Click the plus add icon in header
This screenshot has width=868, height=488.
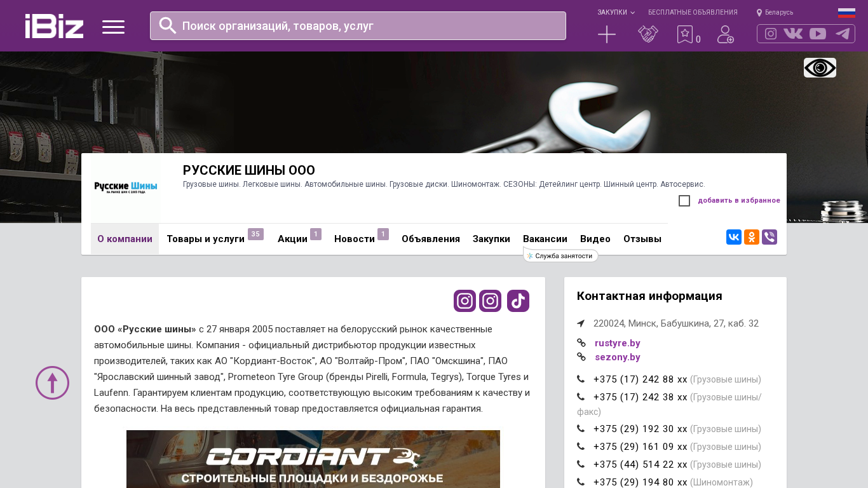click(x=607, y=34)
